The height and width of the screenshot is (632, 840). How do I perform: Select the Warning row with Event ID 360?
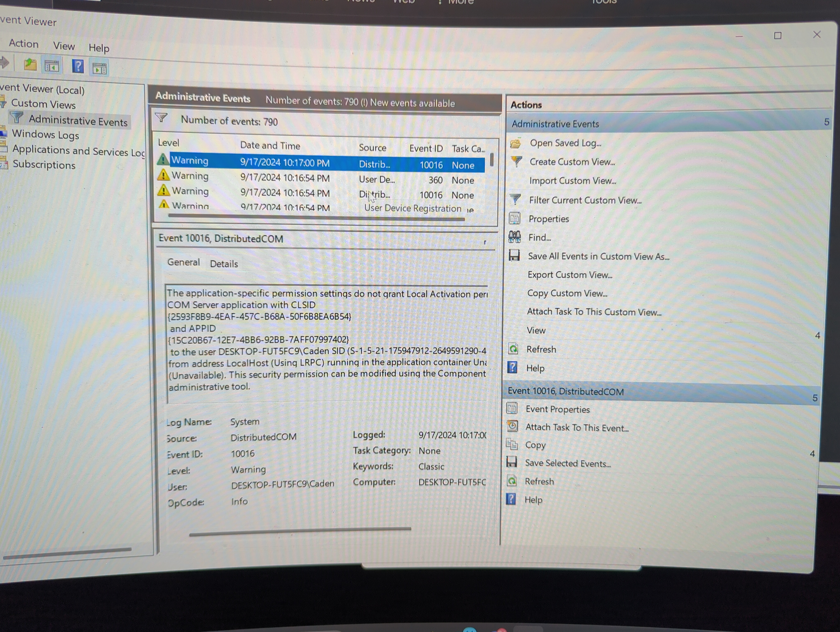point(321,178)
